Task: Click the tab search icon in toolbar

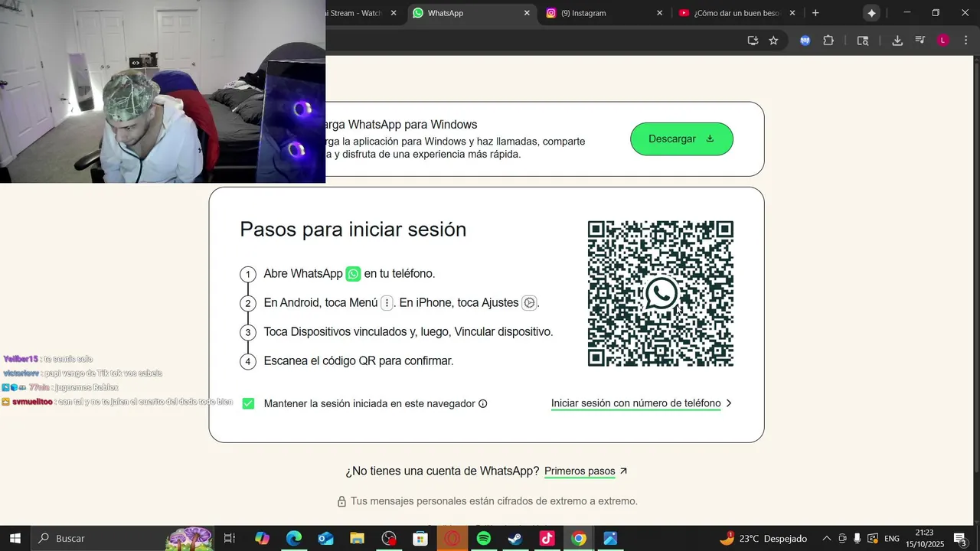Action: point(863,41)
